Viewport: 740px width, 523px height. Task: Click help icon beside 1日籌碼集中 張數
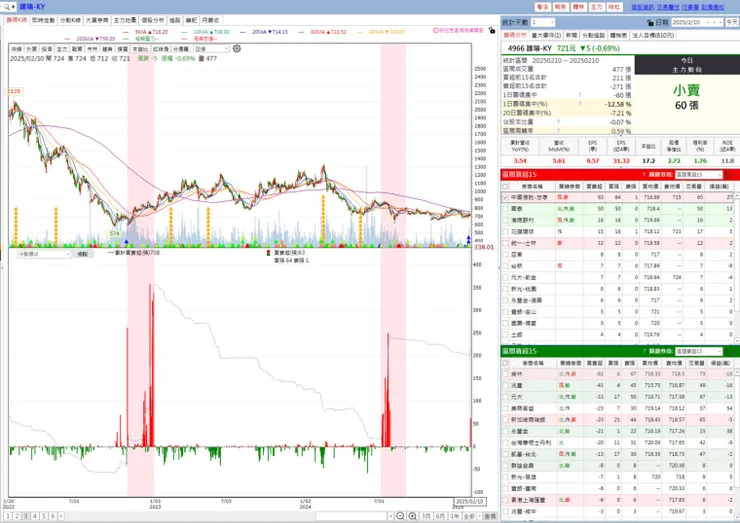pos(580,95)
